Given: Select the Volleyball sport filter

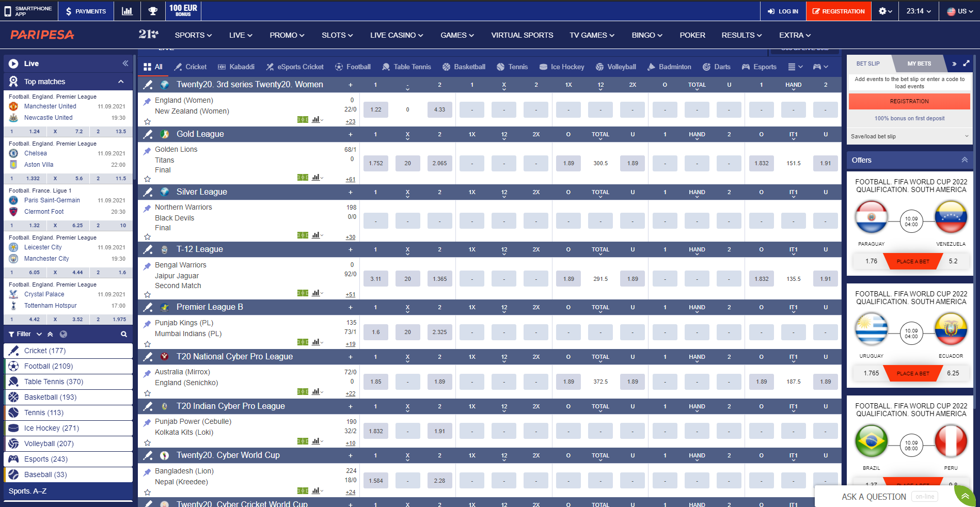Looking at the screenshot, I should click(x=616, y=67).
